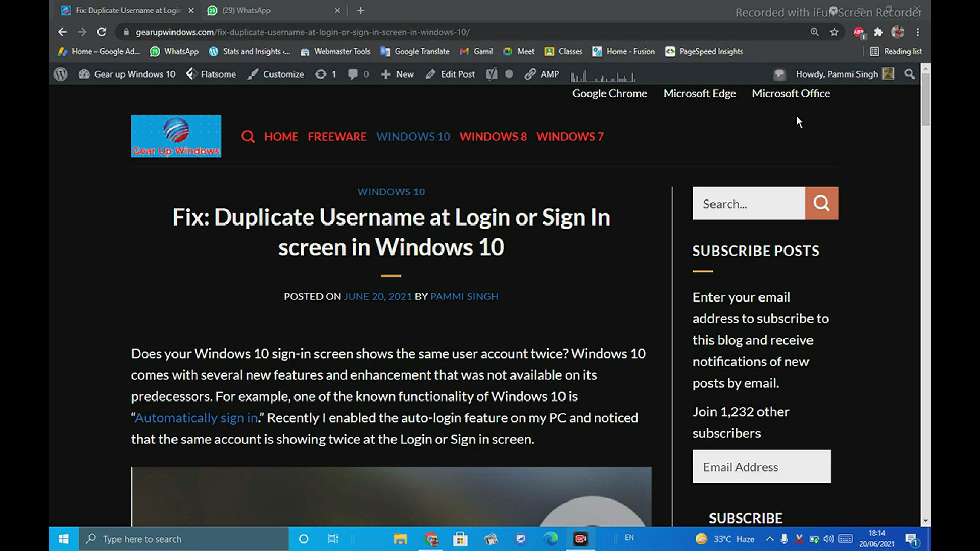The height and width of the screenshot is (551, 980).
Task: Open Howdy, Pammi Singh account menu
Action: [x=845, y=74]
